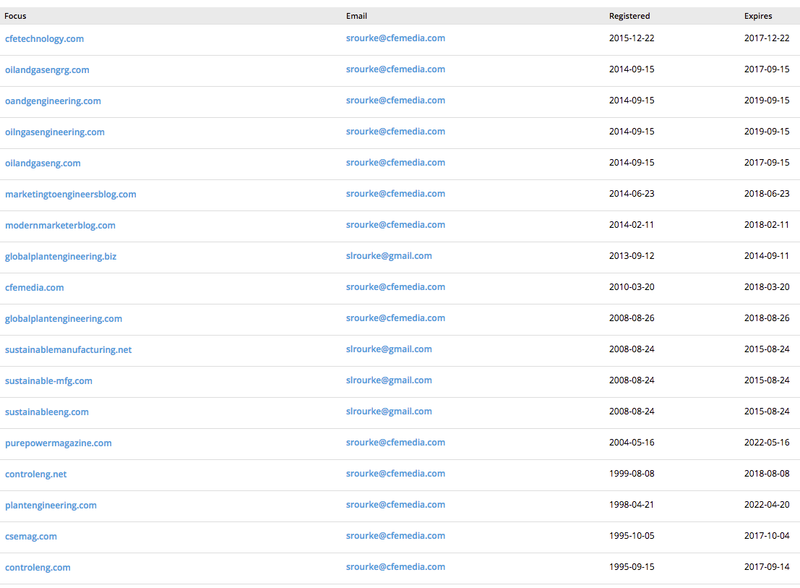Open the sustainableeng.com link
This screenshot has height=588, width=800.
click(x=47, y=412)
